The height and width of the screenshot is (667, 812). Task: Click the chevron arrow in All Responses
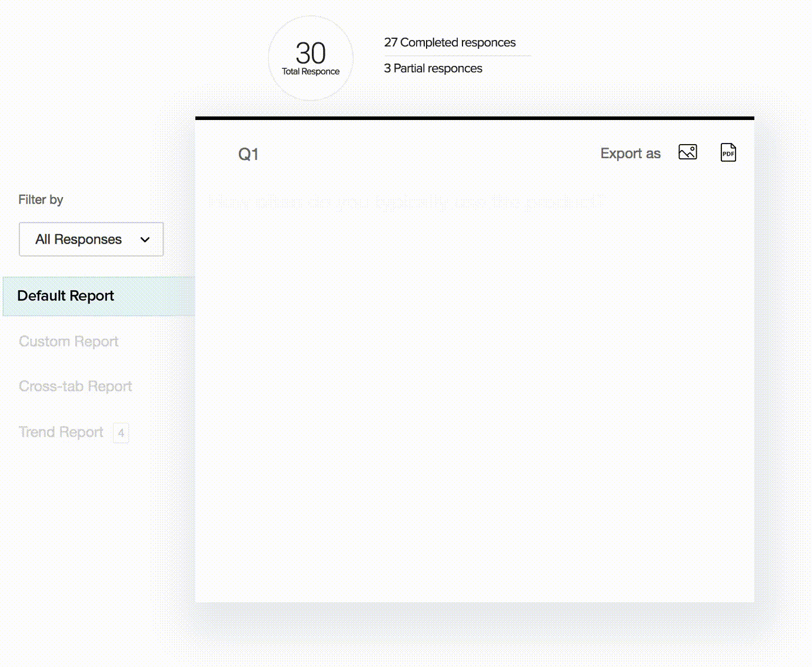pyautogui.click(x=145, y=239)
